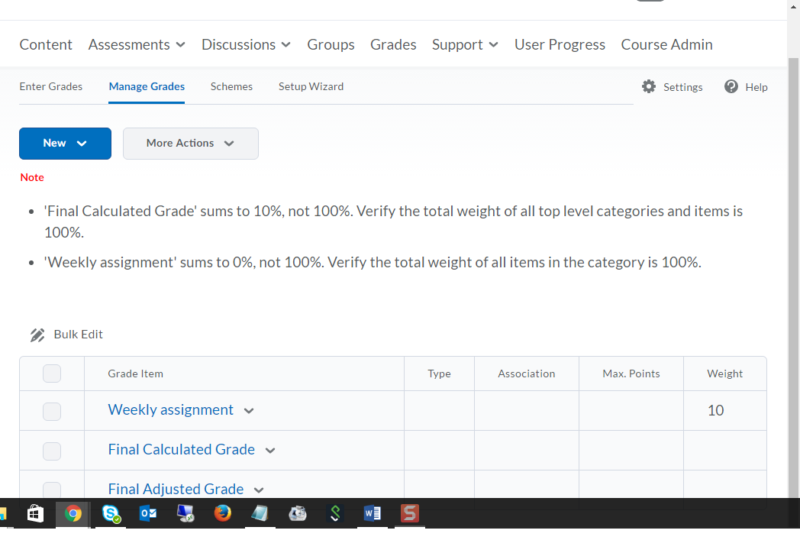The width and height of the screenshot is (800, 540).
Task: Open the Final Adjusted Grade context chevron
Action: coord(259,490)
